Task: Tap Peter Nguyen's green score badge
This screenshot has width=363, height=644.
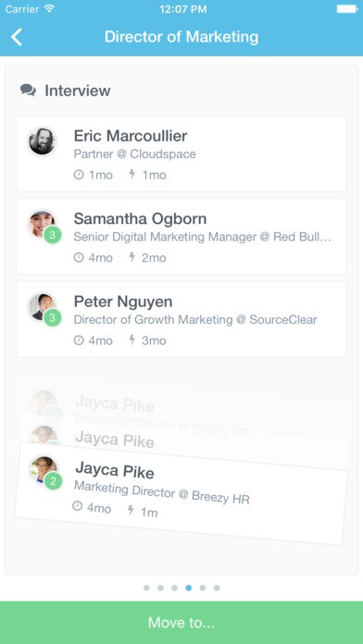Action: pos(53,317)
